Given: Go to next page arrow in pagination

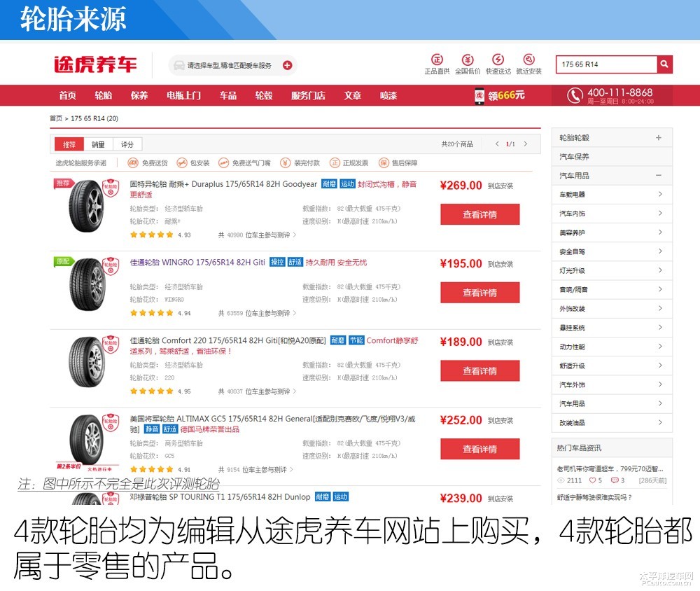Looking at the screenshot, I should coord(526,144).
